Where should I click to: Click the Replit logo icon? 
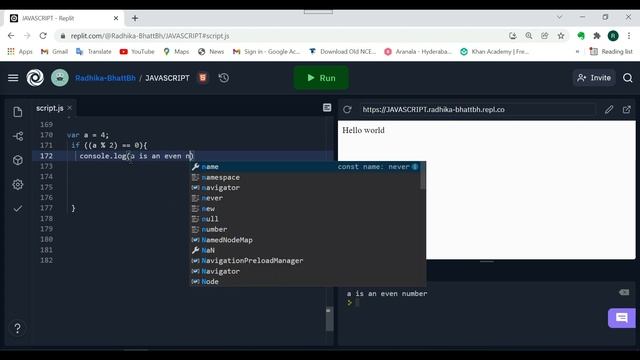pyautogui.click(x=35, y=78)
